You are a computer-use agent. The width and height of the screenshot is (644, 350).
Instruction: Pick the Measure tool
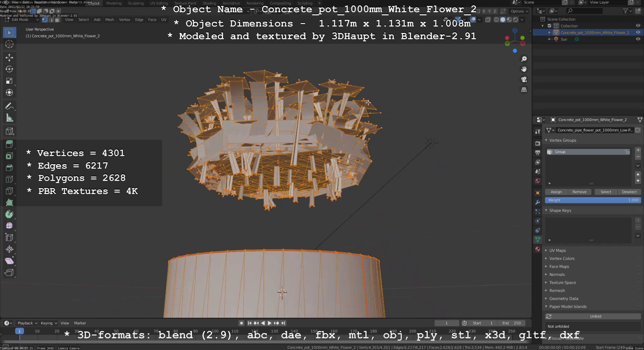tap(10, 118)
